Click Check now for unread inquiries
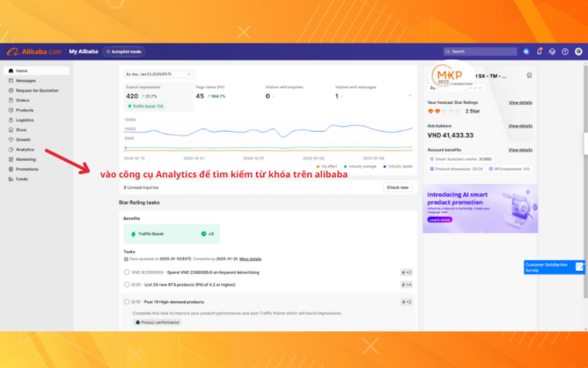The image size is (588, 368). pyautogui.click(x=398, y=188)
